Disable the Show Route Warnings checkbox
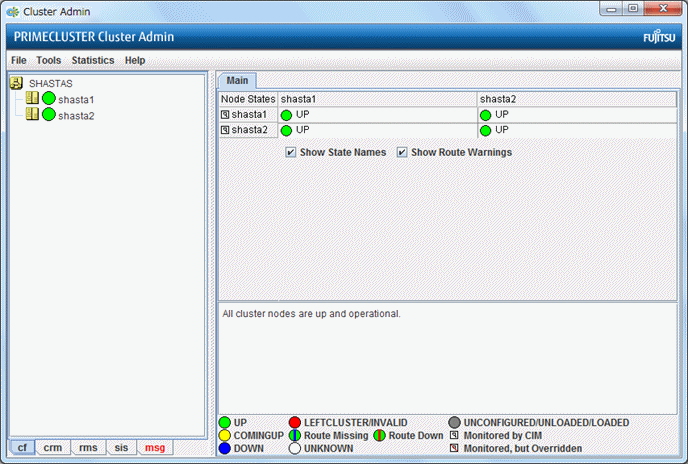 [402, 153]
